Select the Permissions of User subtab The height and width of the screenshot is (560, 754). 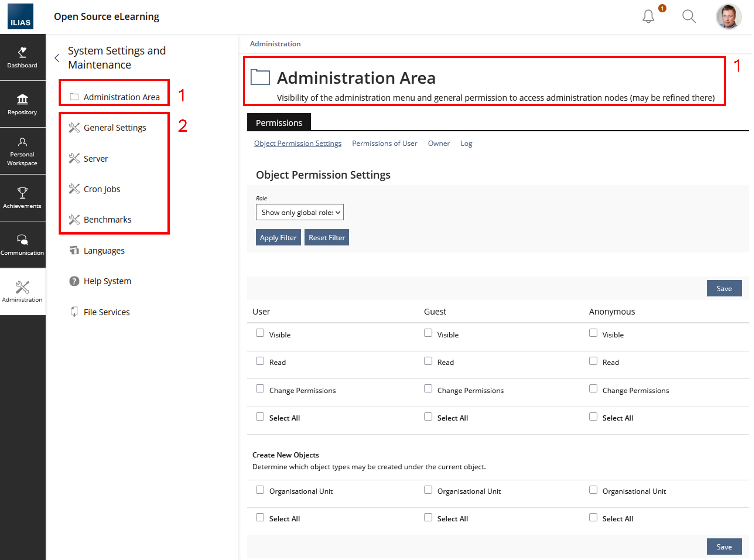click(x=384, y=143)
